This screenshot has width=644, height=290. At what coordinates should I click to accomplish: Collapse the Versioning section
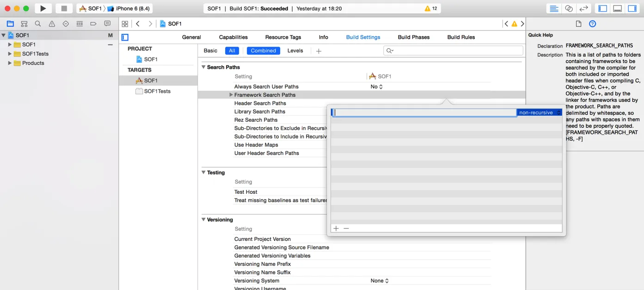point(203,220)
